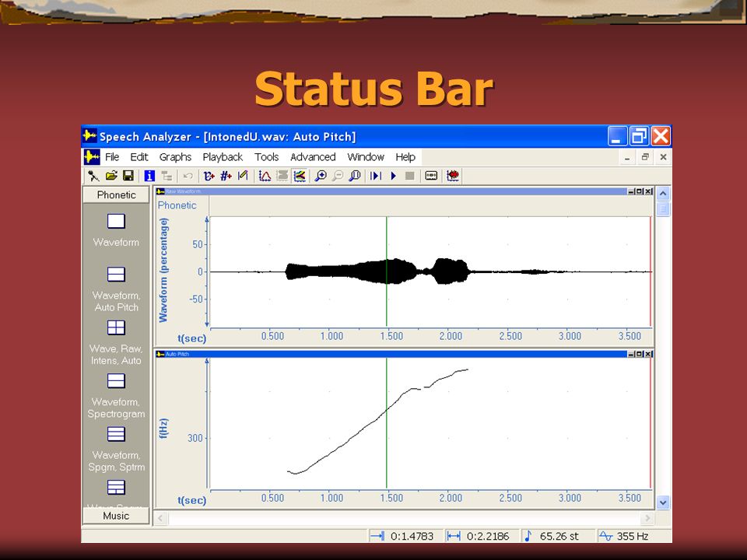Select Wave, Raw, Intens, Auto layout

(x=116, y=328)
